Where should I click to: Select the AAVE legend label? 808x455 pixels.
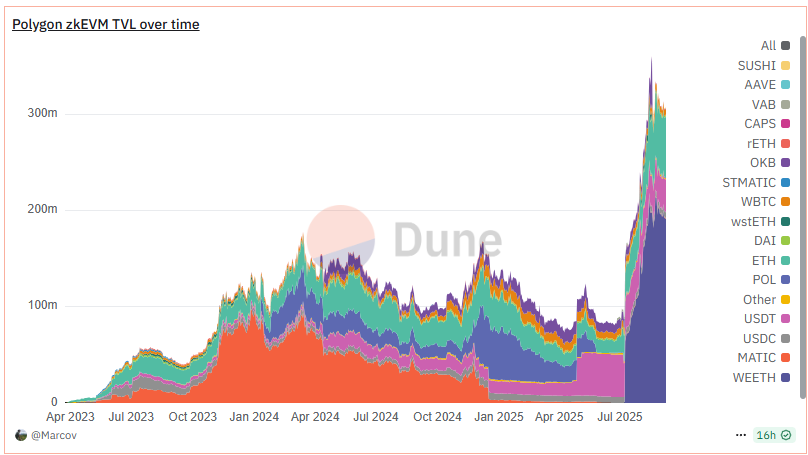pos(760,85)
